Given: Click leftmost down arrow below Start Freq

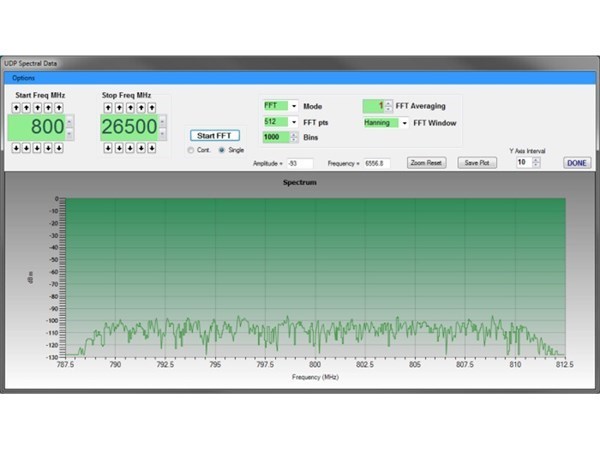Looking at the screenshot, I should [x=15, y=148].
